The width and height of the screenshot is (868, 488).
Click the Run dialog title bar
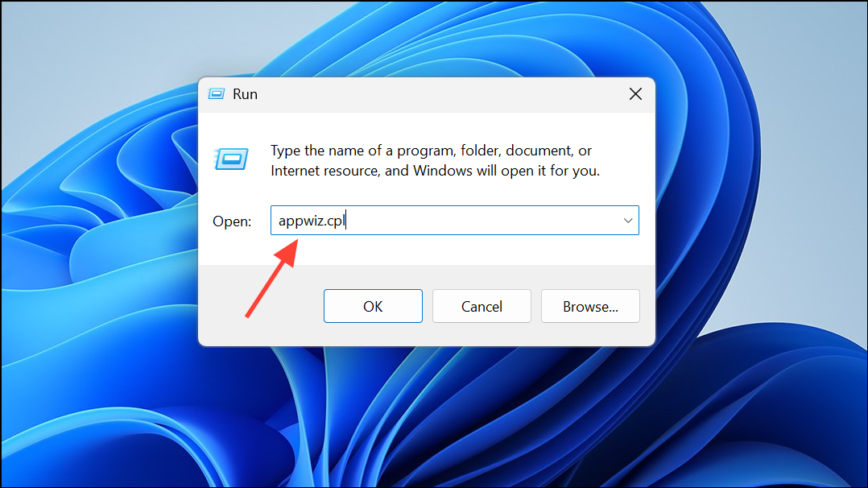(x=443, y=93)
